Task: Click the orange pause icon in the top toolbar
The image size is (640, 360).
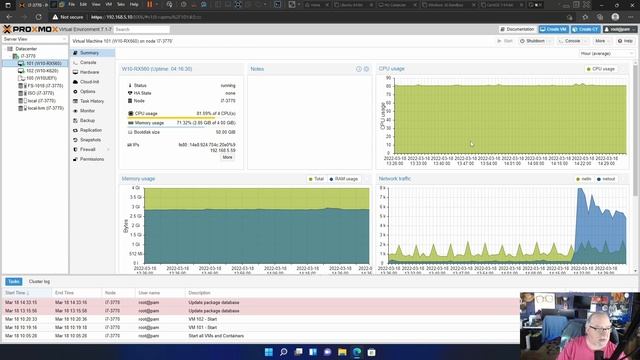Action: (149, 4)
